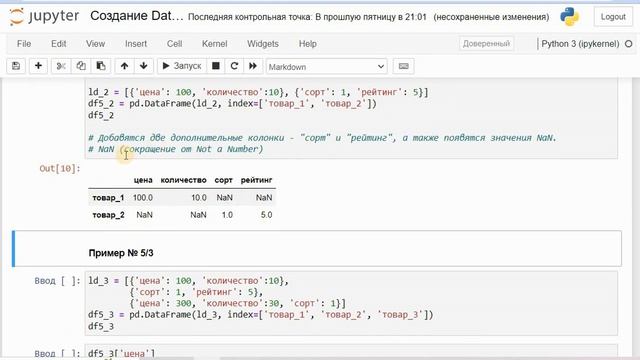This screenshot has height=360, width=640.
Task: Open the Widgets menu
Action: point(263,44)
